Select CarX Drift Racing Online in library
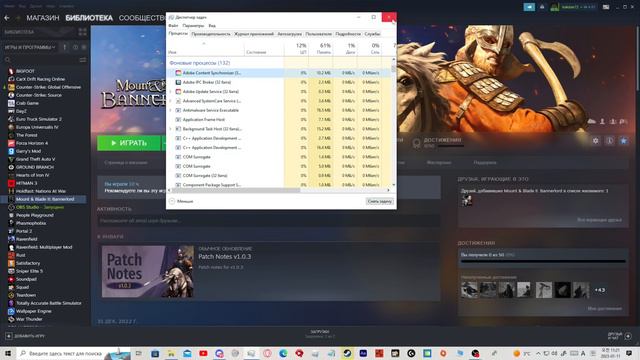Image resolution: width=640 pixels, height=360 pixels. 40,79
